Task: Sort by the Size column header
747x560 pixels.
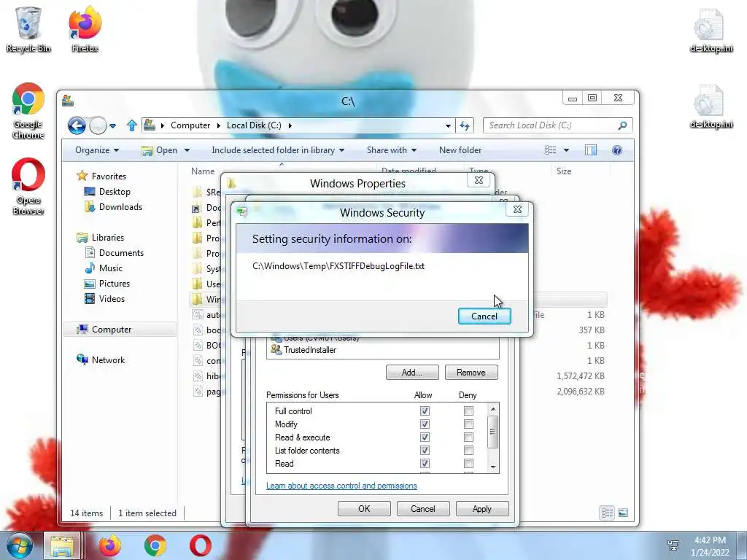Action: (x=564, y=171)
